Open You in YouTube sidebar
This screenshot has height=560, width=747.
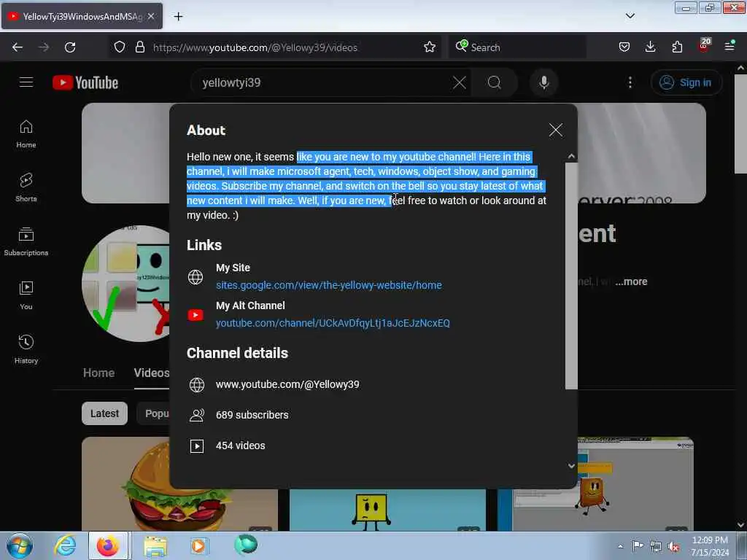26,295
